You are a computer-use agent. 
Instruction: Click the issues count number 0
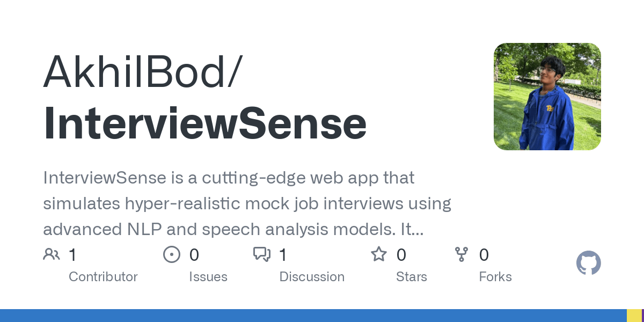click(x=194, y=255)
